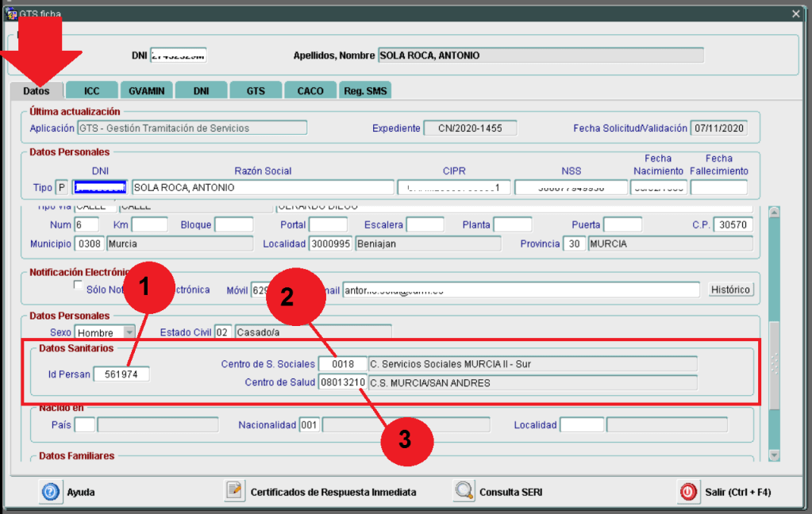812x514 pixels.
Task: Open the GVAMIN tab
Action: [x=146, y=90]
